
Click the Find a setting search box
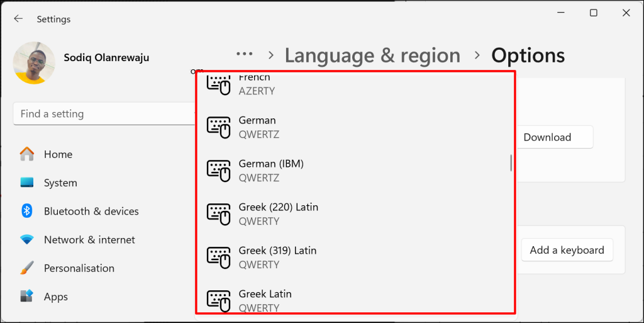104,114
